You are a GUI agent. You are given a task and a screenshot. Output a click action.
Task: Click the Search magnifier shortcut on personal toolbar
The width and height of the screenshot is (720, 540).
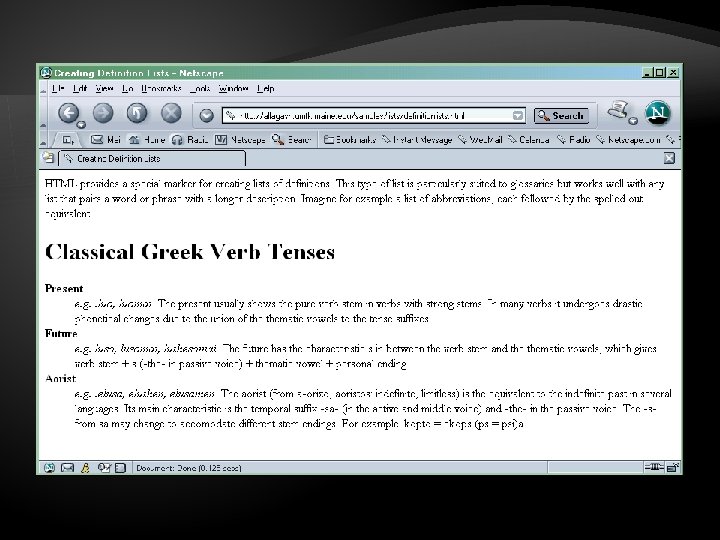tap(292, 140)
